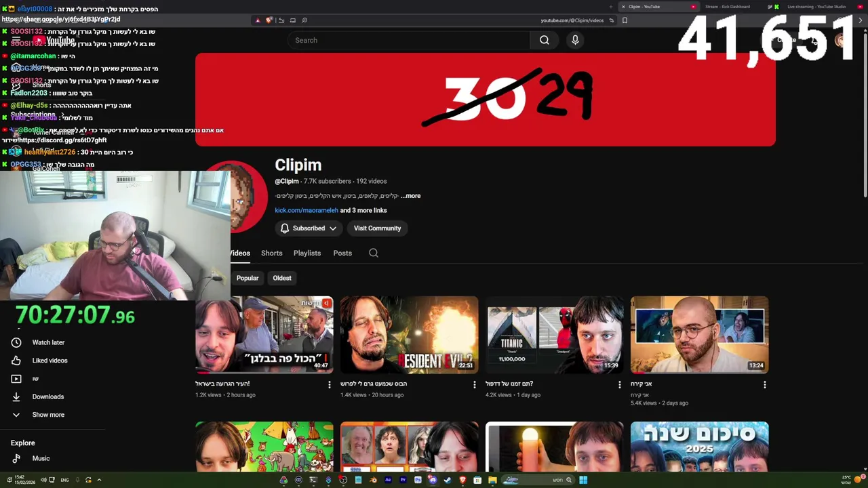Open the 40:47 הכול פה בבלגן thumbnail
868x488 pixels.
click(x=264, y=335)
